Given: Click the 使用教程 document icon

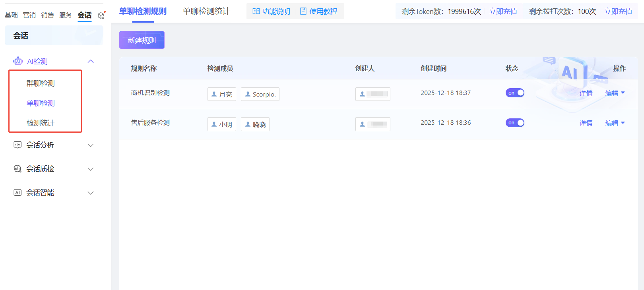Looking at the screenshot, I should (x=303, y=12).
